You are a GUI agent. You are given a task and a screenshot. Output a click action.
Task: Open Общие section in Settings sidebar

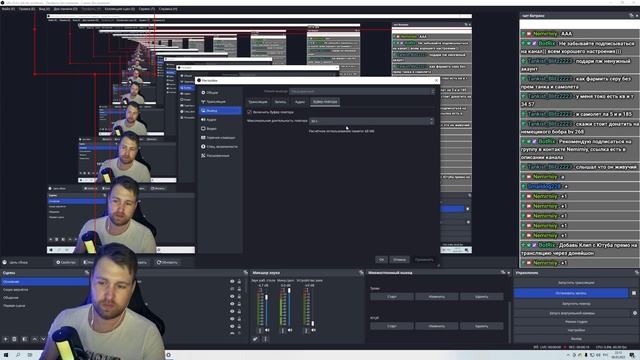click(x=220, y=93)
